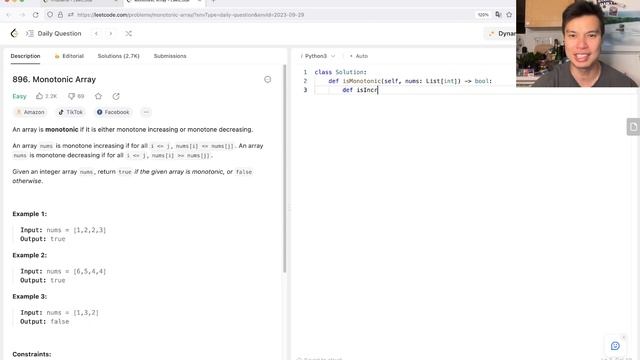
Task: Switch to the Submissions tab
Action: pyautogui.click(x=170, y=56)
